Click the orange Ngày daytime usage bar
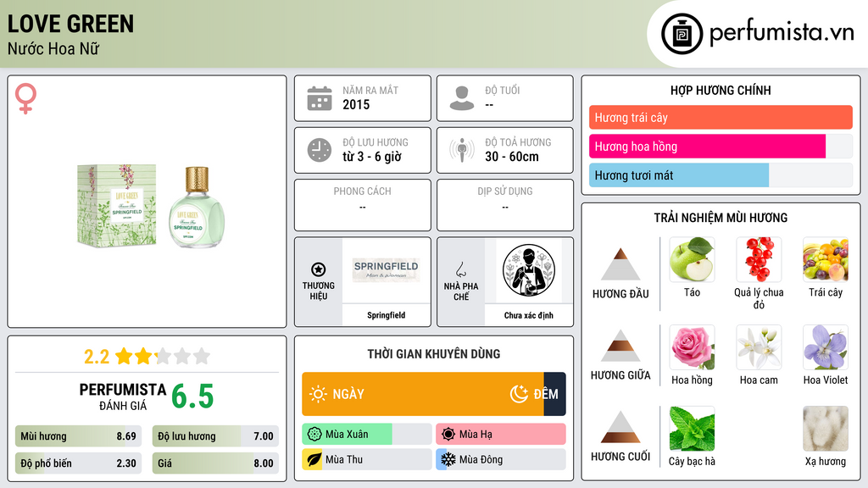This screenshot has height=488, width=868. 423,394
